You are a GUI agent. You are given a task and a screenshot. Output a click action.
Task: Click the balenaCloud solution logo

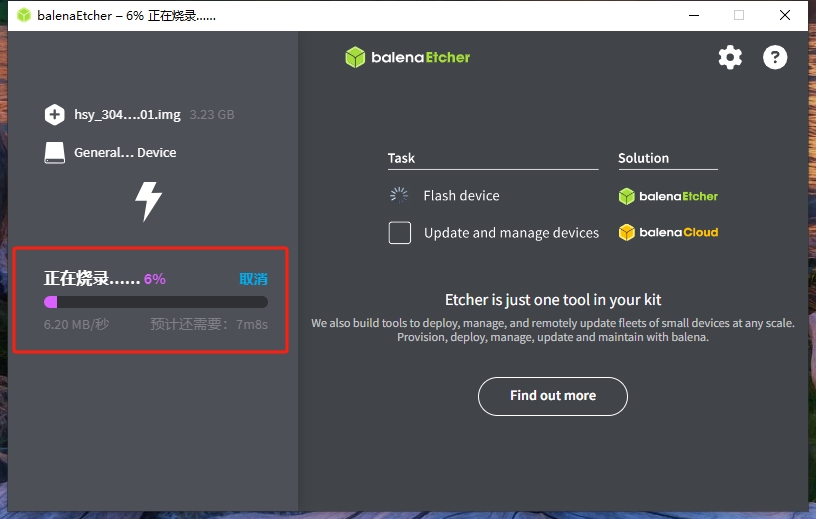tap(668, 232)
